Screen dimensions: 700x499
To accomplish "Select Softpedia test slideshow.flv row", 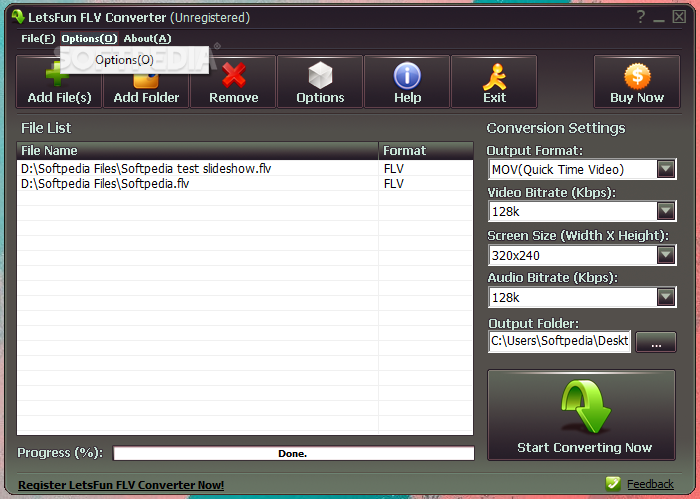I will pyautogui.click(x=245, y=168).
